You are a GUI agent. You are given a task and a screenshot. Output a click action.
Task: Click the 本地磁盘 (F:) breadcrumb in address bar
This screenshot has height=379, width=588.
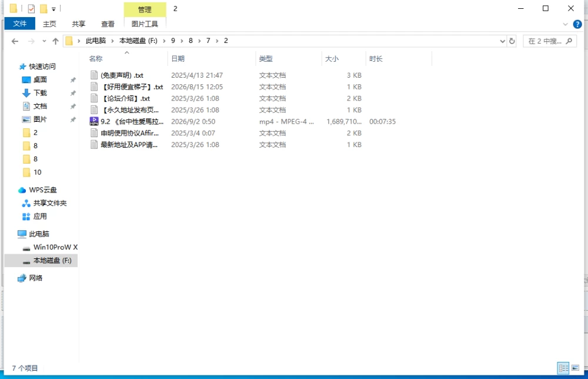(x=138, y=41)
